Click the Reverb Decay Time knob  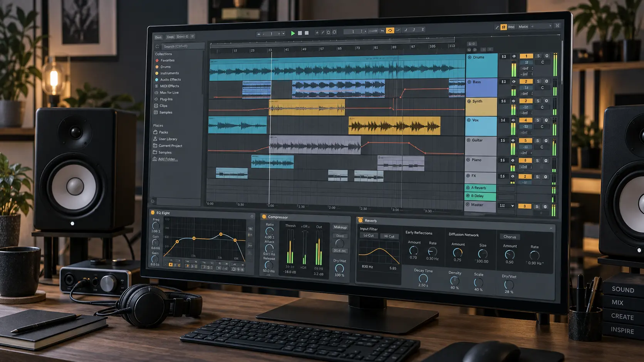click(423, 279)
